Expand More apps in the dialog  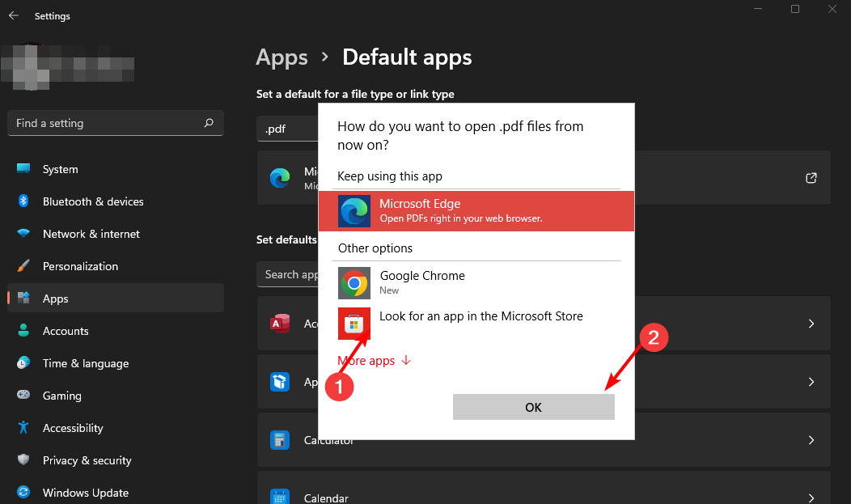coord(374,361)
